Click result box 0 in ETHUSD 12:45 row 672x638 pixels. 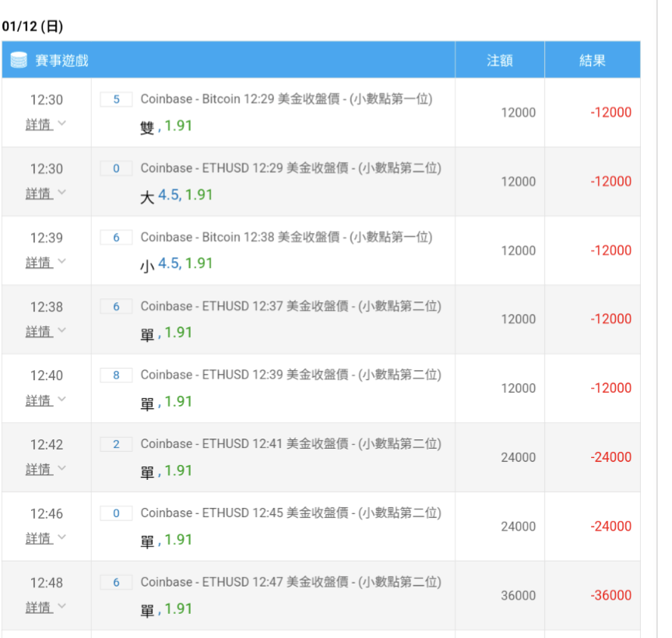pyautogui.click(x=116, y=513)
